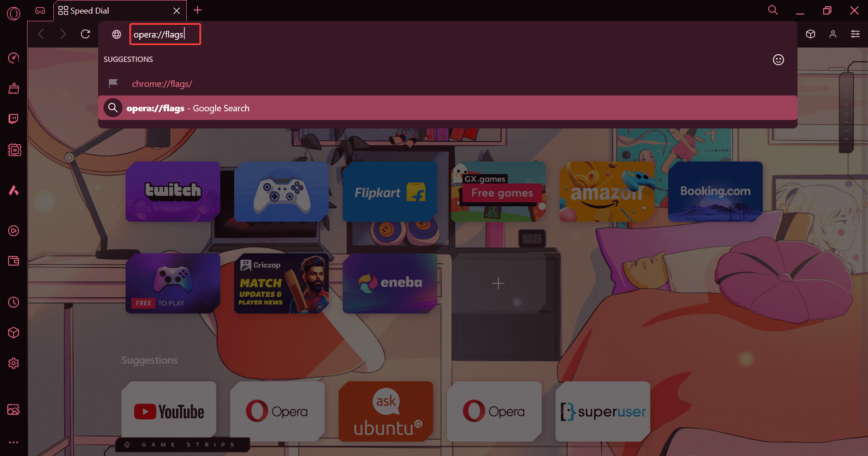Open the first Opera suggestion tile
Image resolution: width=868 pixels, height=456 pixels.
coord(277,412)
